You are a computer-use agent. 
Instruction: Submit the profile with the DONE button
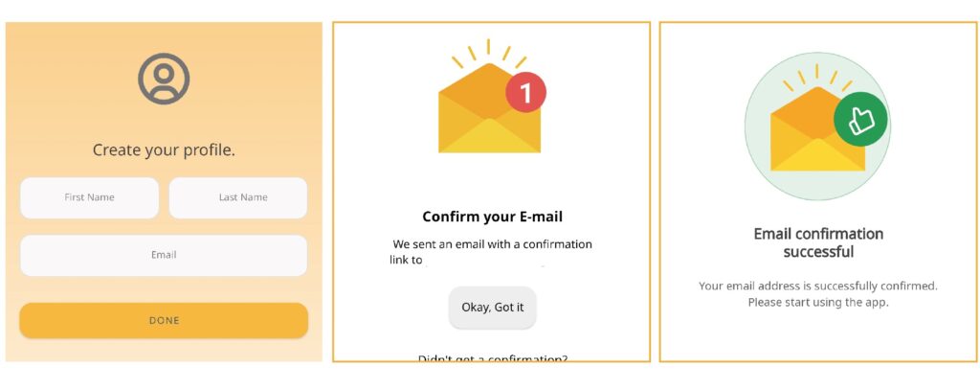coord(164,320)
